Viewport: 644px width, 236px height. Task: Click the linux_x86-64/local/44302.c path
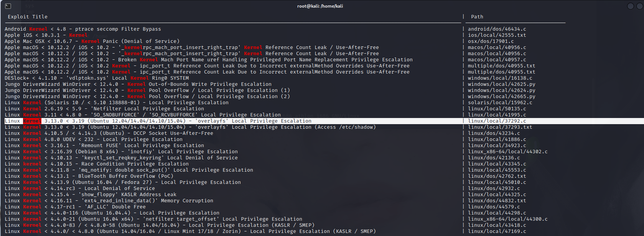(507, 152)
